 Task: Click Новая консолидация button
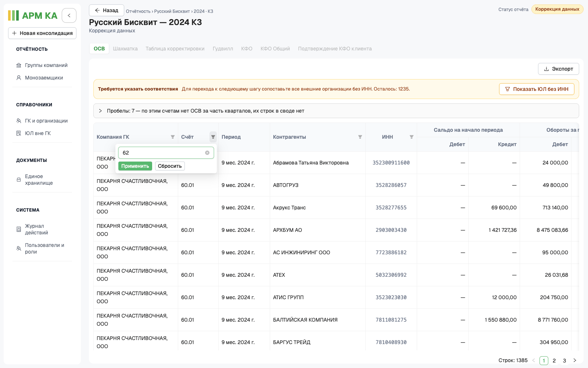42,33
